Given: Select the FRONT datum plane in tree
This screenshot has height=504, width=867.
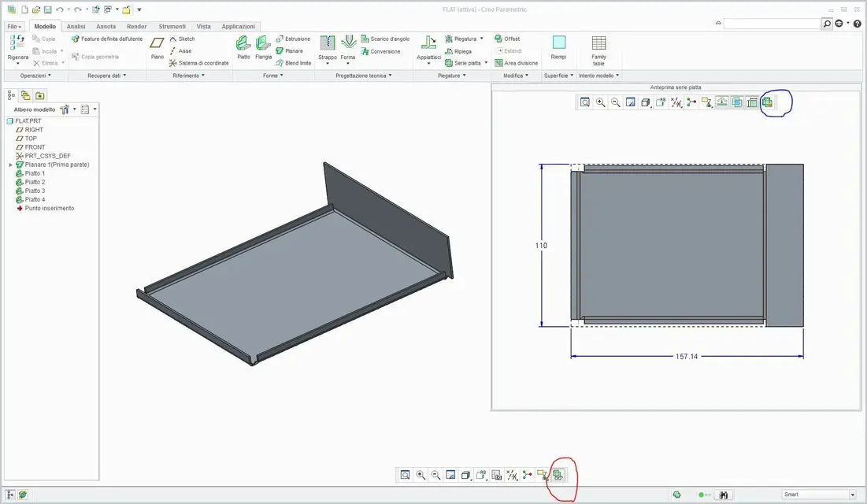Looking at the screenshot, I should click(x=35, y=147).
